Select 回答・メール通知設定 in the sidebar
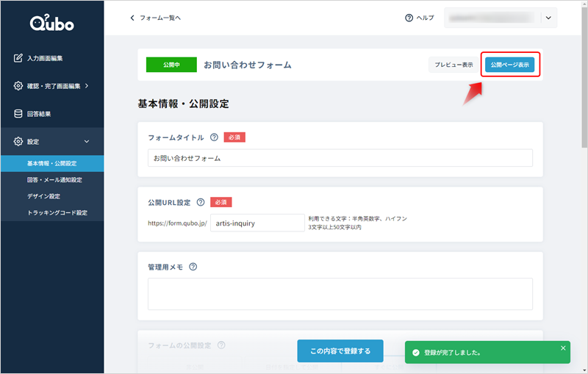588x374 pixels. tap(54, 180)
